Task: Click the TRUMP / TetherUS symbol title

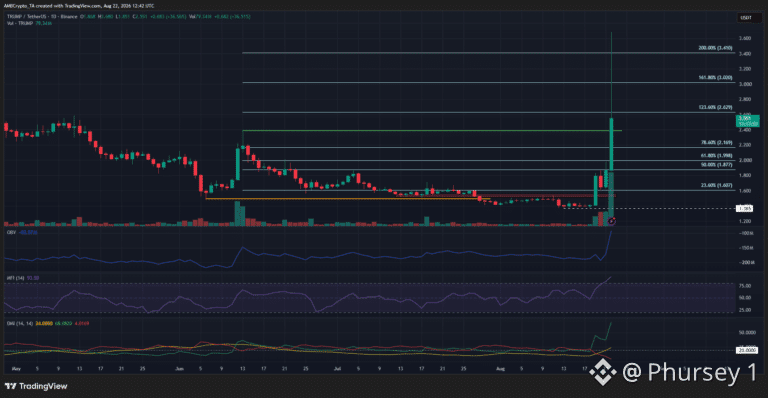Action: [x=42, y=17]
